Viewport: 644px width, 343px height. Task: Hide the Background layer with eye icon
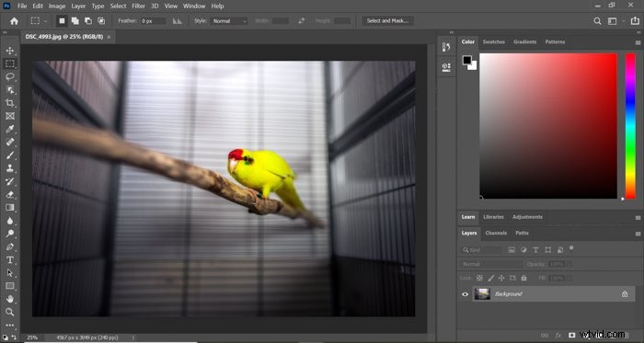click(x=465, y=294)
